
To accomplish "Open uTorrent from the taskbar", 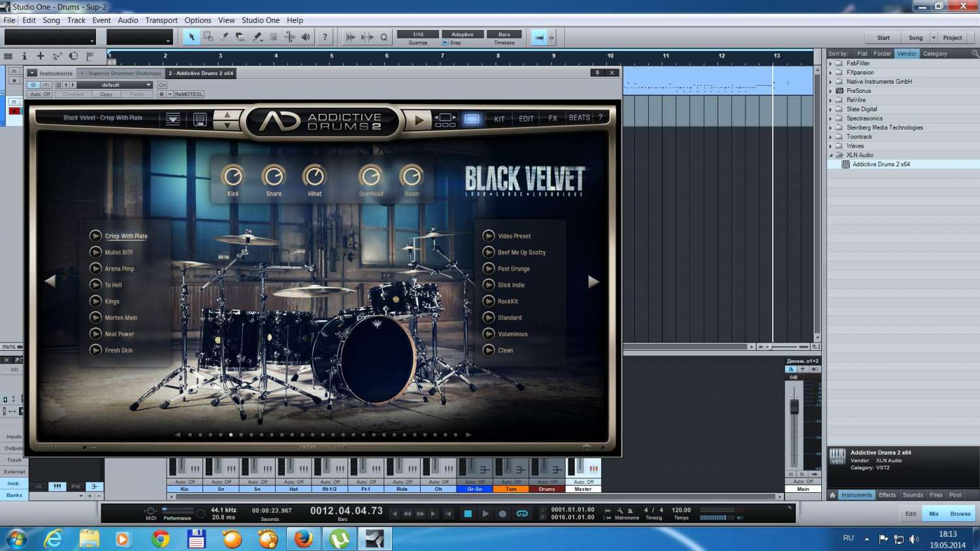I will pyautogui.click(x=339, y=539).
